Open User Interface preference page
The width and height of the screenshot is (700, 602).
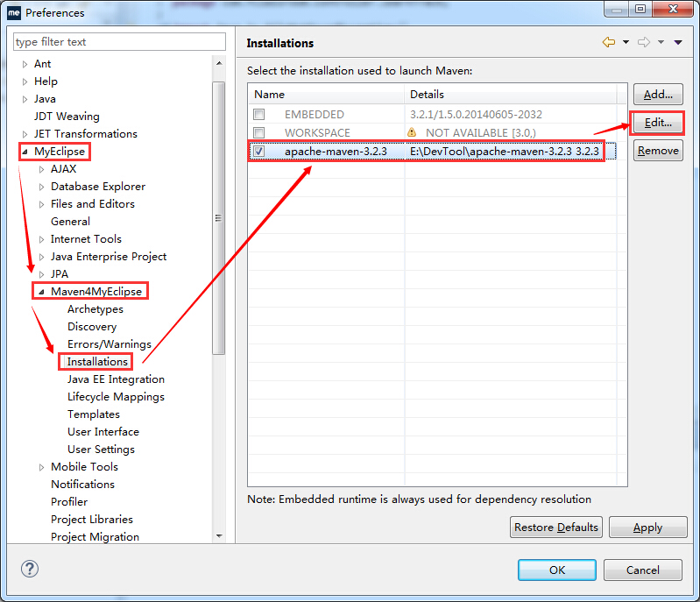click(x=103, y=432)
